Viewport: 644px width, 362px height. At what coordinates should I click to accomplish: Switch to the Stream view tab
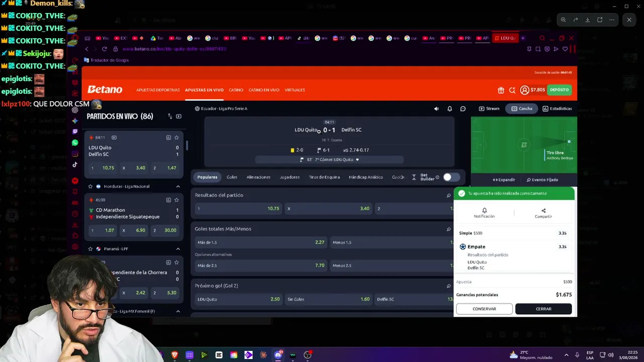pos(489,109)
